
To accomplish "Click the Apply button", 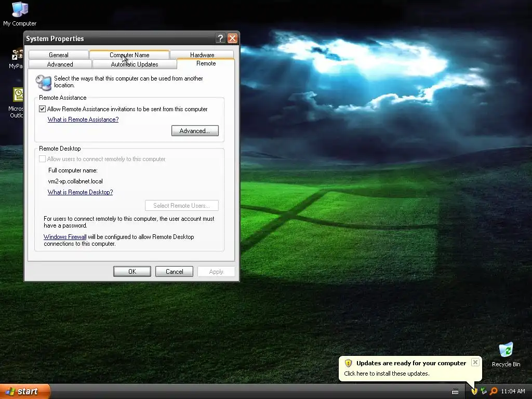I will 216,271.
